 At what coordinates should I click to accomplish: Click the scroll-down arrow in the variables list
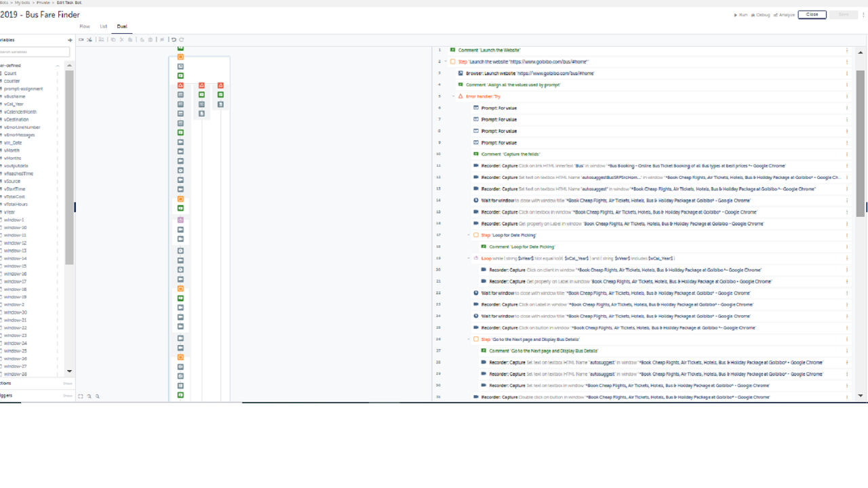coord(69,371)
